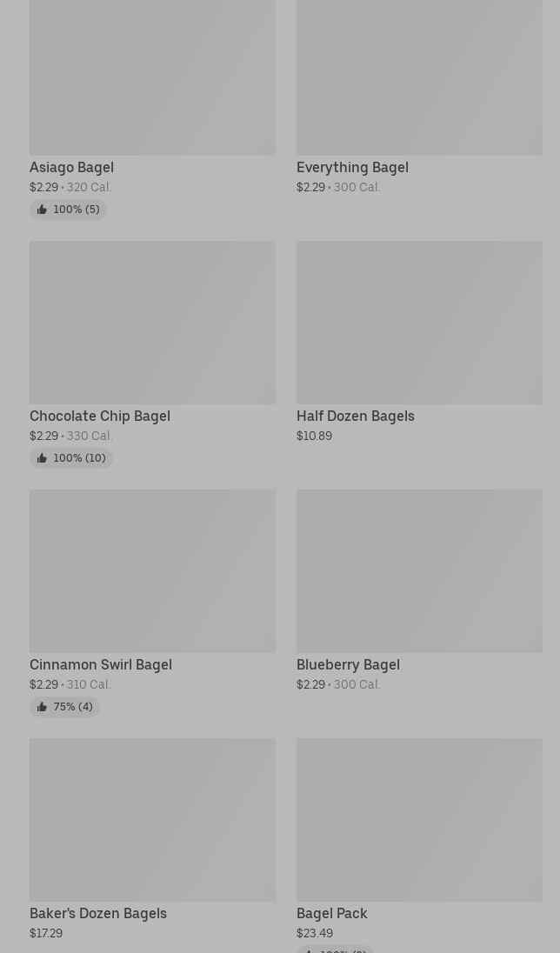560x953 pixels.
Task: Open the Asiago Bagel image
Action: click(x=152, y=77)
